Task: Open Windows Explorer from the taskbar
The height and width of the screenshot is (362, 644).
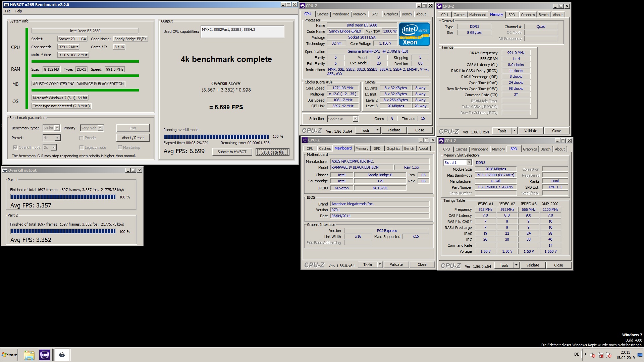Action: tap(29, 355)
